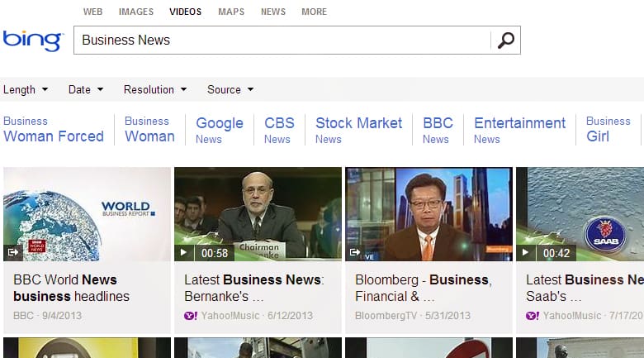Open the More menu in top navigation
This screenshot has height=358, width=644.
click(x=314, y=12)
